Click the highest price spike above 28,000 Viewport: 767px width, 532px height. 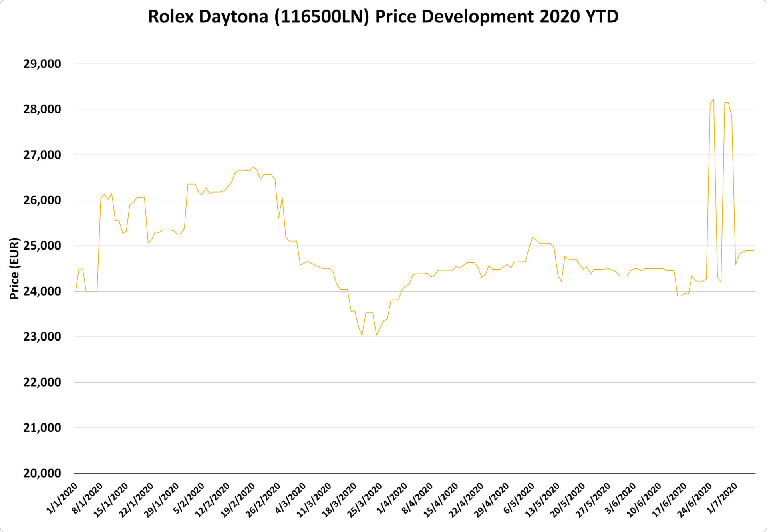[713, 100]
